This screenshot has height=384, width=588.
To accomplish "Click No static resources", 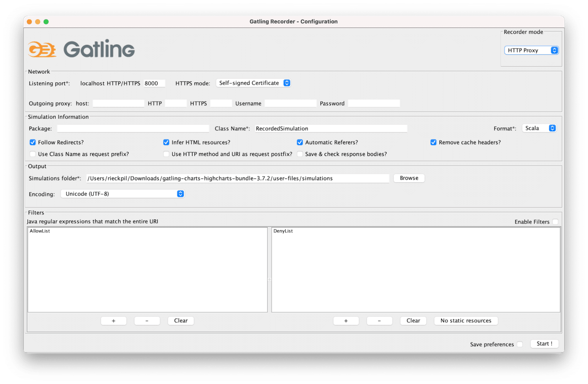I will [465, 321].
